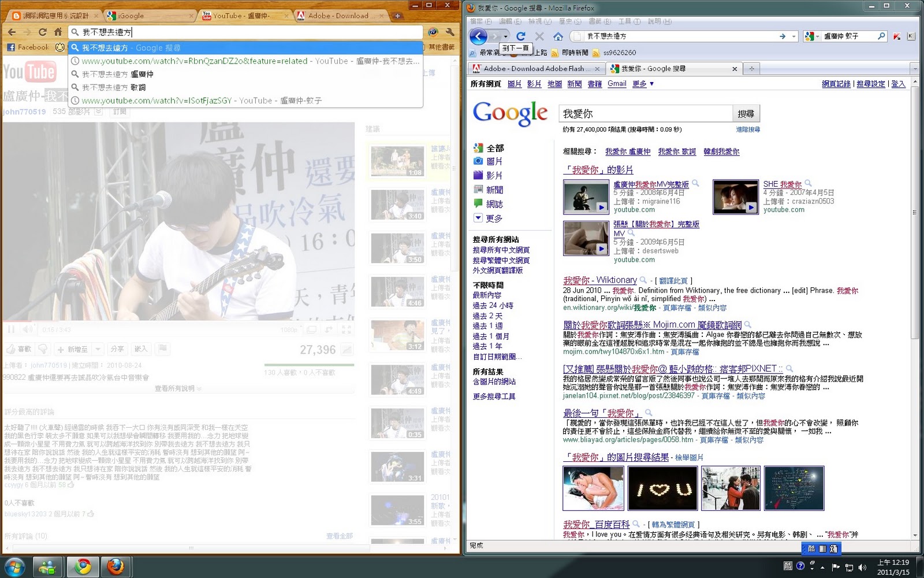Click the clock in the system tray
This screenshot has width=924, height=578.
pos(893,567)
